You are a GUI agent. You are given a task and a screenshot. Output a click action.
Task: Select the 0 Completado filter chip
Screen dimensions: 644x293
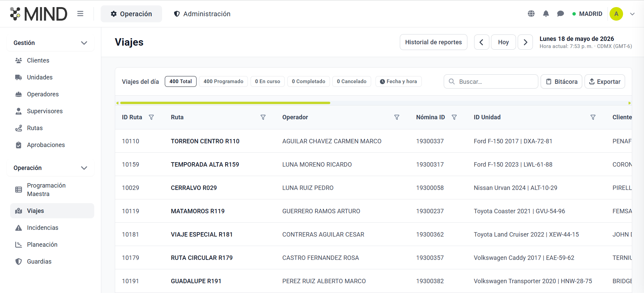coord(308,81)
